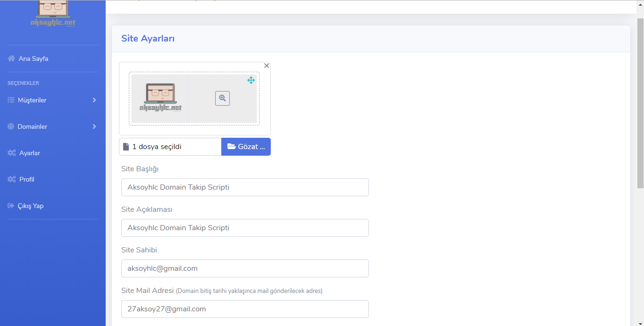Click the globe icon beside Domainler
644x326 pixels.
pyautogui.click(x=11, y=126)
